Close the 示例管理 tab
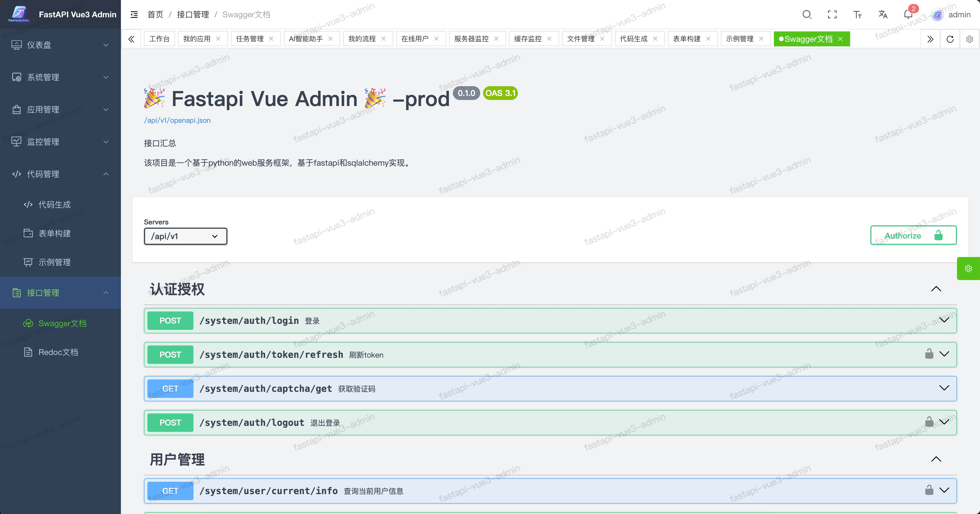Screen dimensions: 980x514 click(761, 39)
